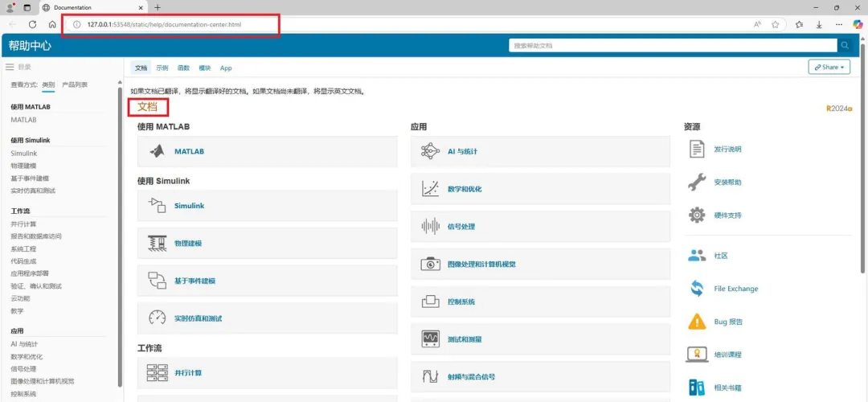This screenshot has height=402, width=868.
Task: Open the event-based modeling 基于事件建模 icon
Action: (x=158, y=281)
